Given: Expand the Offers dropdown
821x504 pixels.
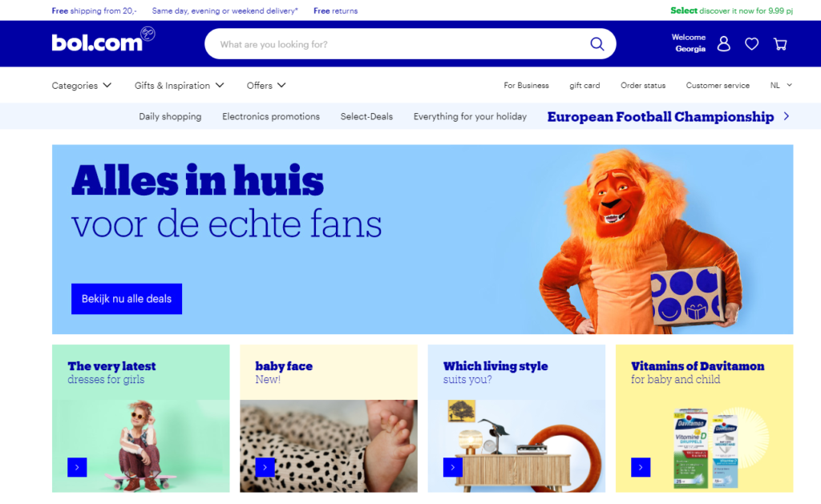Looking at the screenshot, I should click(266, 85).
